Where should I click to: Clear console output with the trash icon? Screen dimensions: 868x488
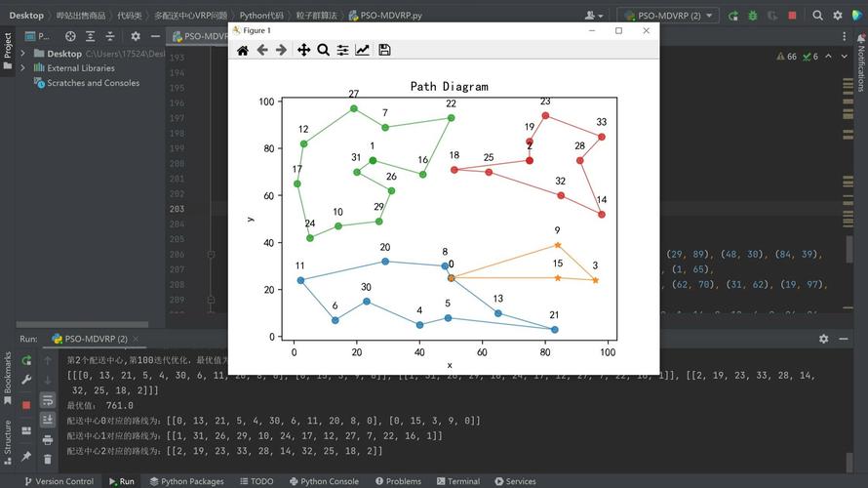pyautogui.click(x=48, y=458)
